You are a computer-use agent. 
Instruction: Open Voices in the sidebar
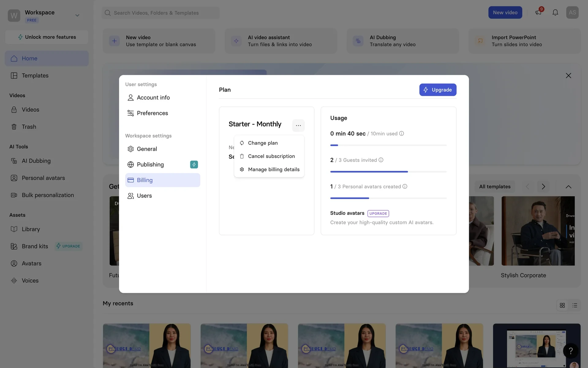click(x=47, y=281)
